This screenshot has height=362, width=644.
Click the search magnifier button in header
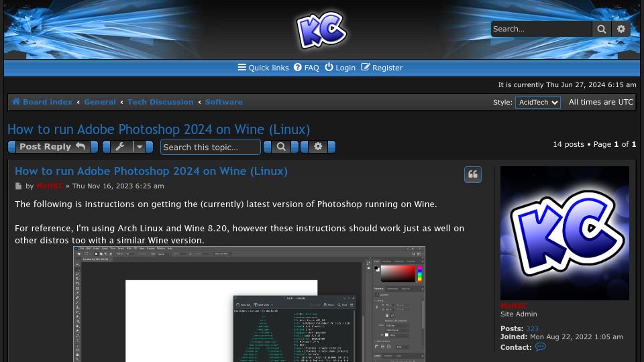601,29
